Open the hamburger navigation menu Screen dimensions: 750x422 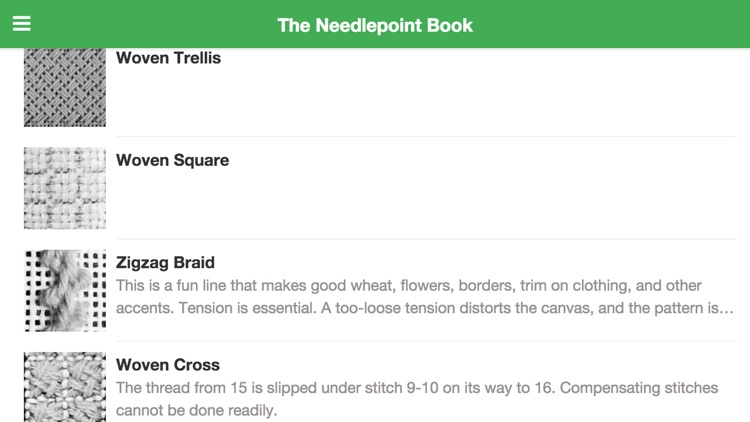click(x=21, y=24)
